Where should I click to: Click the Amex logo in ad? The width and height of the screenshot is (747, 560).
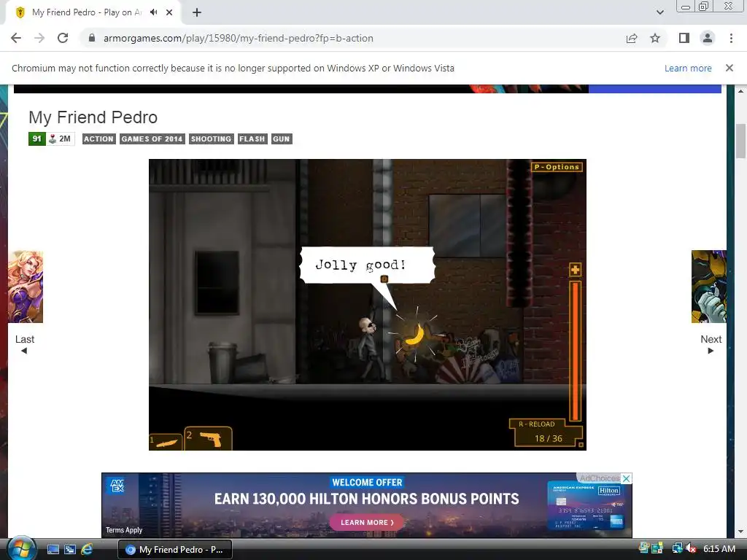pyautogui.click(x=117, y=486)
